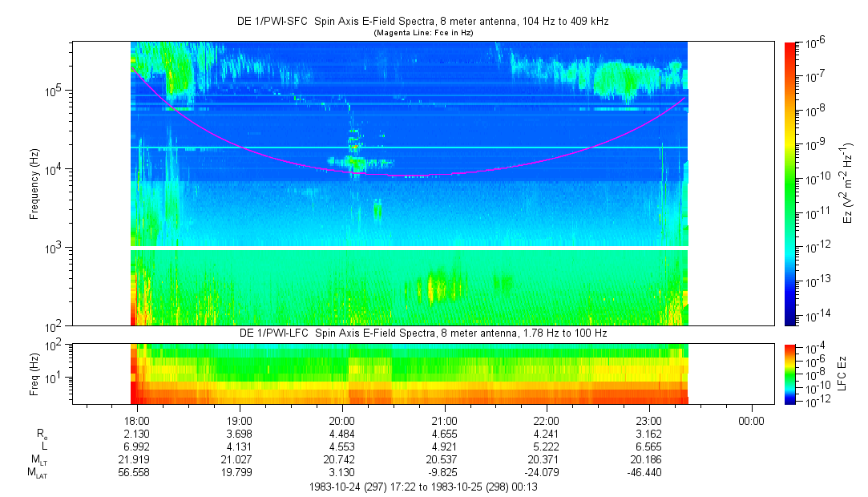Click the 22:00 time axis tick label
868x497 pixels.
click(x=547, y=420)
